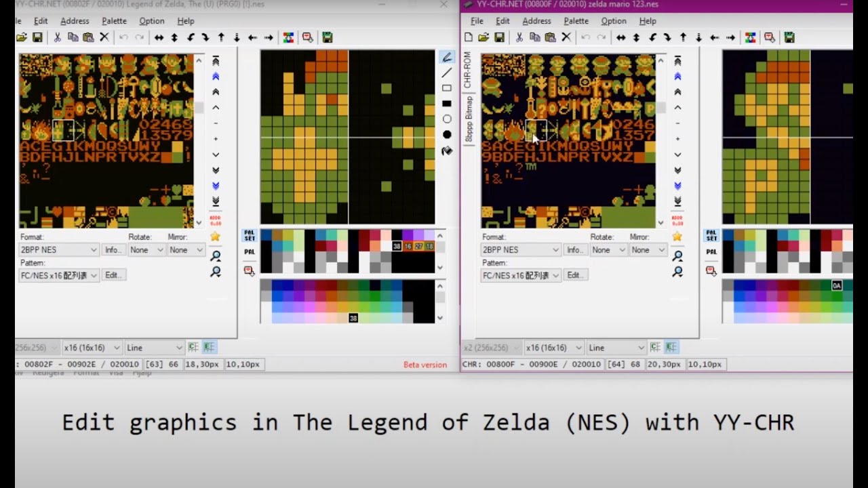
Task: Click Rotate Left icon in right window toolbar
Action: (x=652, y=37)
